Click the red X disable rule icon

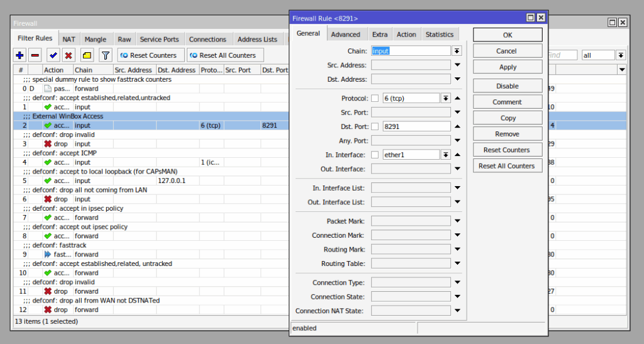click(x=69, y=55)
